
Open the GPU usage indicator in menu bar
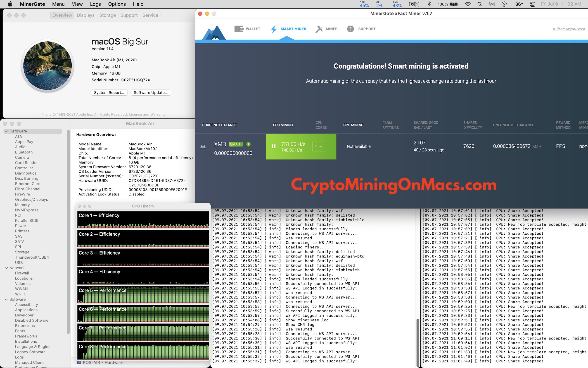pyautogui.click(x=379, y=4)
